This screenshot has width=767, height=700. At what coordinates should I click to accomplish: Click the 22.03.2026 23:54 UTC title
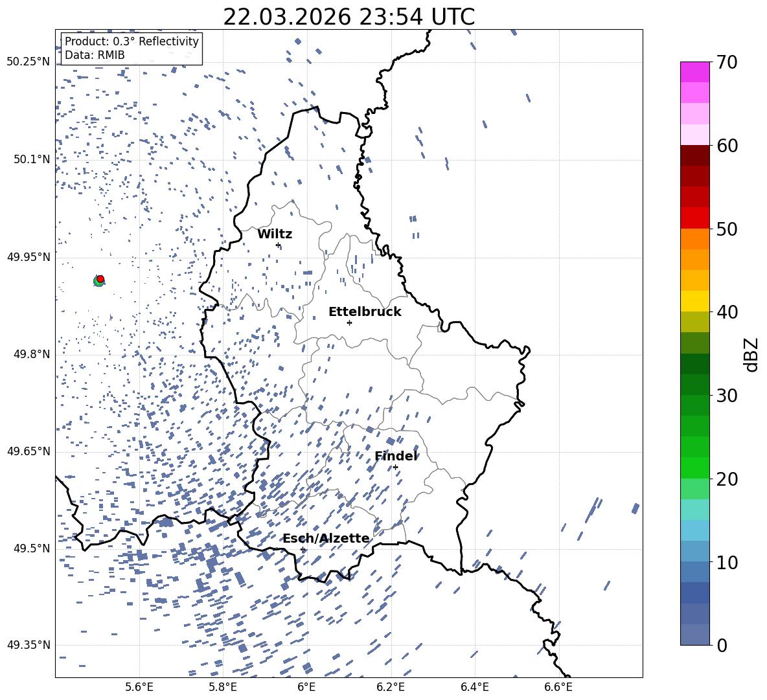(349, 17)
